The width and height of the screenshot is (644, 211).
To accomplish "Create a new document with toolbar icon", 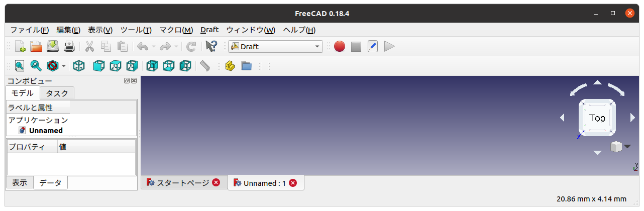I will (20, 47).
